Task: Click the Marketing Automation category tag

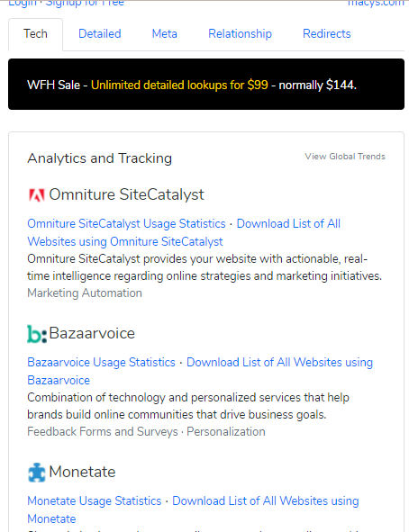Action: (85, 293)
